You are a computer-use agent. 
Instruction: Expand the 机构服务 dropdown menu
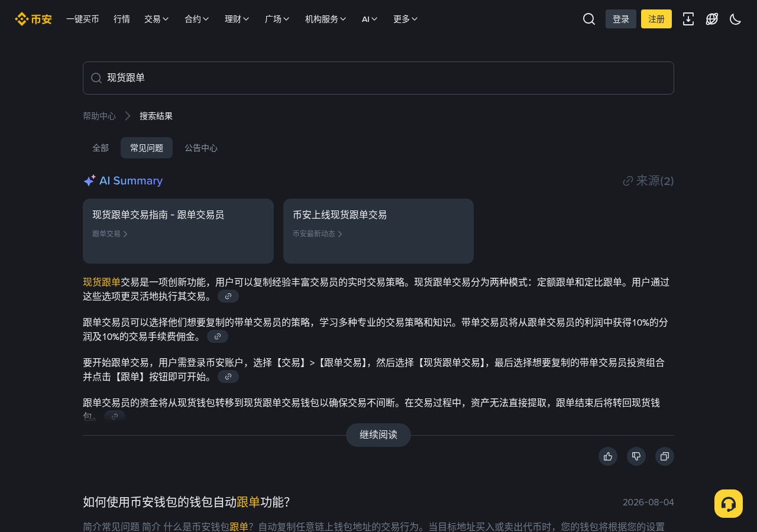click(x=326, y=19)
